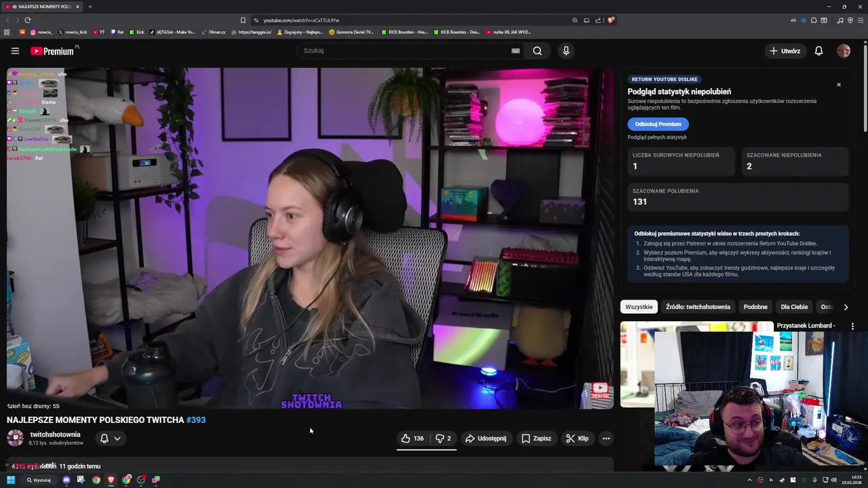This screenshot has height=488, width=868.
Task: Open Discord from taskbar
Action: [x=66, y=480]
